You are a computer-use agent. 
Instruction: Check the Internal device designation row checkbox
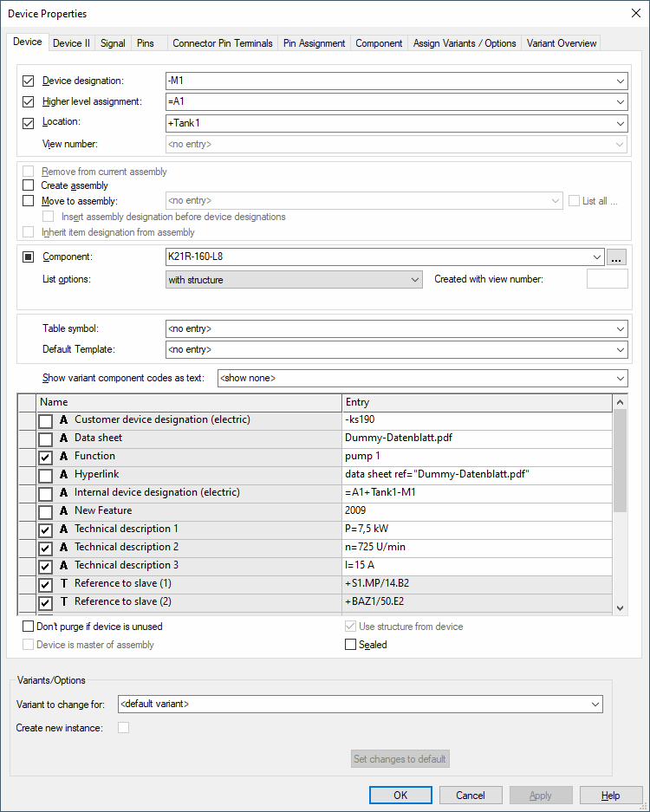pyautogui.click(x=46, y=493)
